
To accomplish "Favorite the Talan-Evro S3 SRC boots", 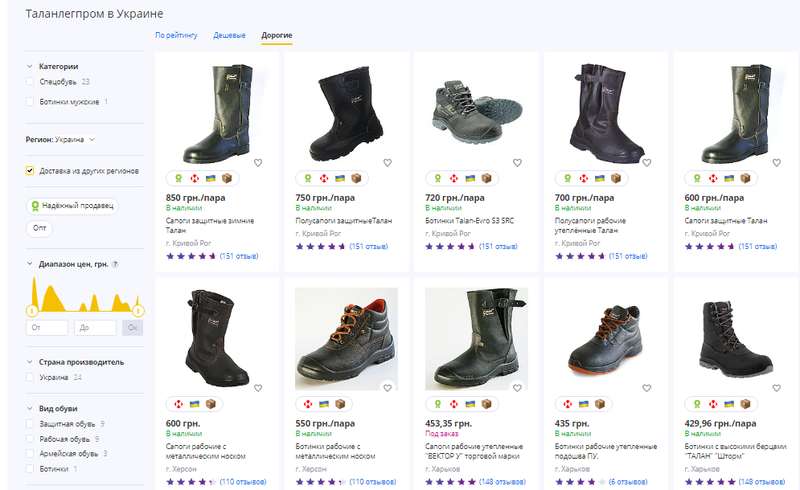I will point(517,162).
